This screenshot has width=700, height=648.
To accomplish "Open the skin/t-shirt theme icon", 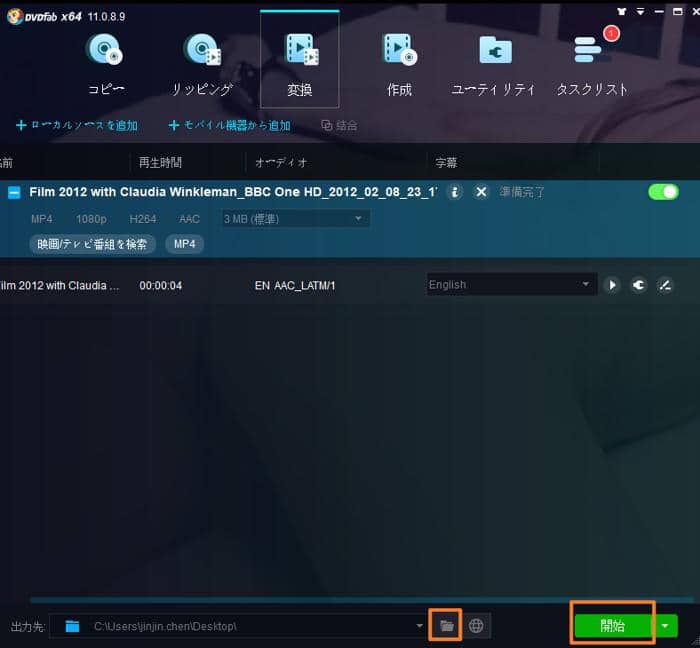I will (621, 12).
